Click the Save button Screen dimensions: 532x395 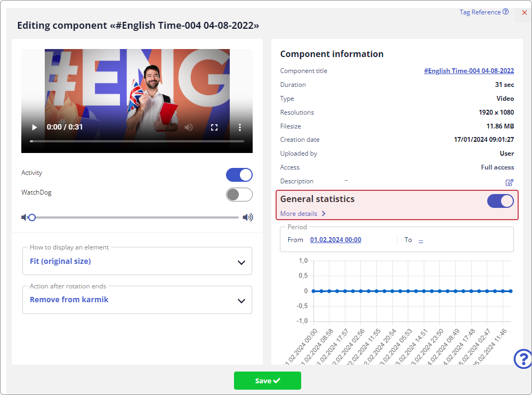pos(267,381)
